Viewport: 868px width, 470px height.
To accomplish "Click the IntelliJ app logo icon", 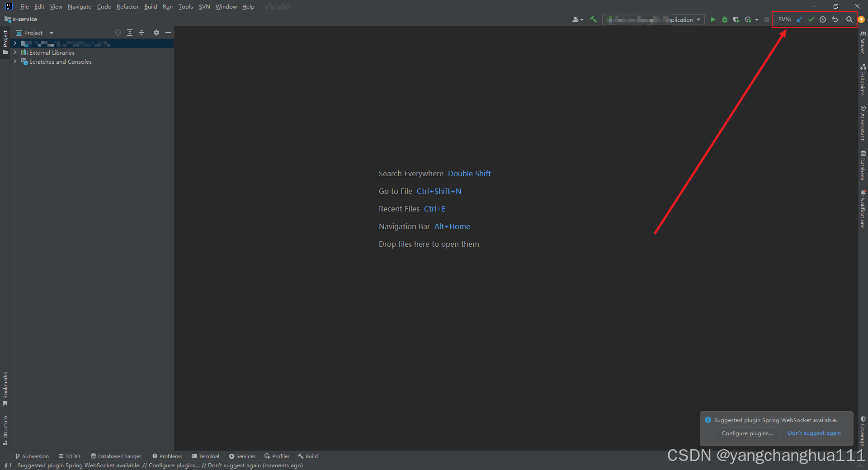I will pyautogui.click(x=9, y=6).
